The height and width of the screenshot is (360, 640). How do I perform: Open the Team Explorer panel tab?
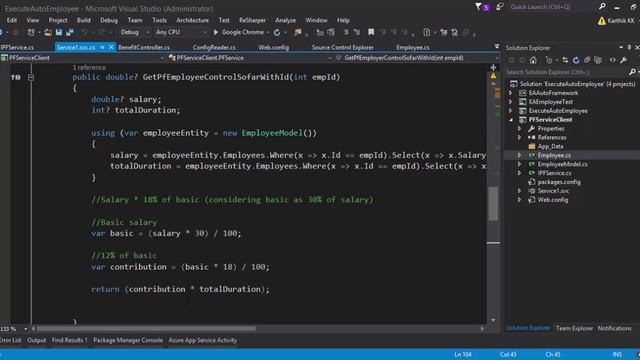point(574,328)
